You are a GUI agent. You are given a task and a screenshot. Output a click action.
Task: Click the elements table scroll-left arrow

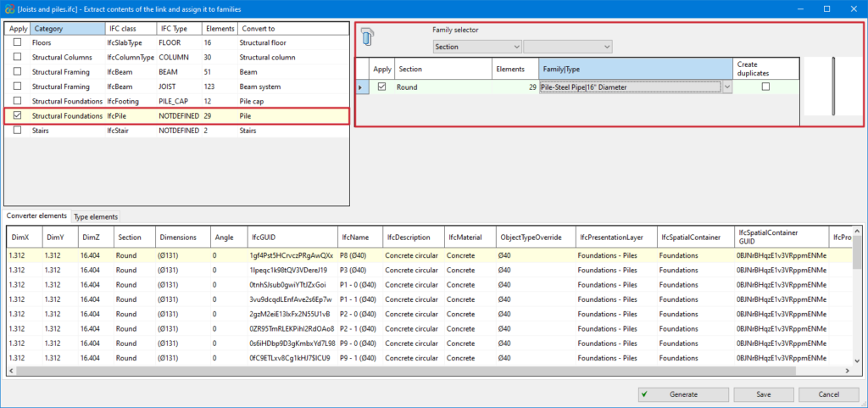coord(11,371)
